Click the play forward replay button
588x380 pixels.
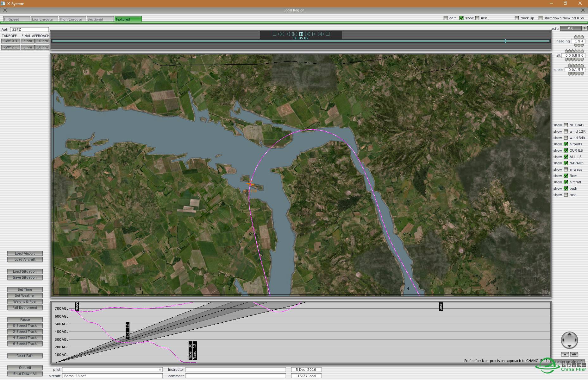[314, 34]
